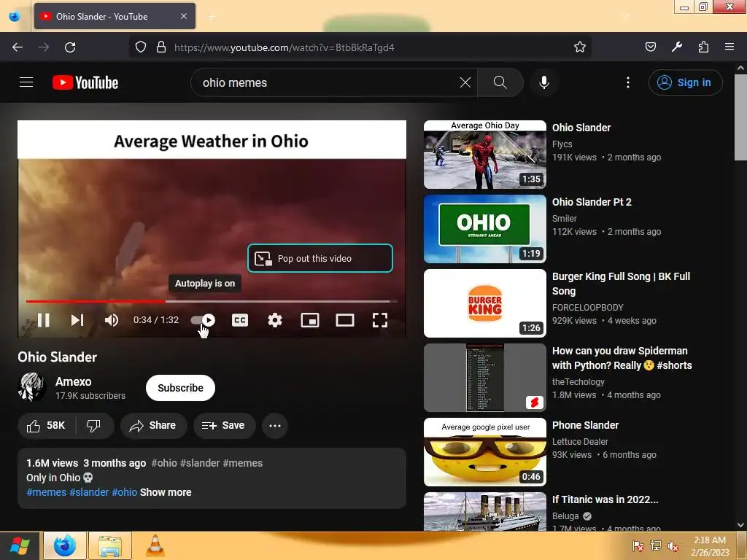Select the Ohio Slander - YouTube tab
Image resolution: width=747 pixels, height=560 pixels.
(115, 16)
